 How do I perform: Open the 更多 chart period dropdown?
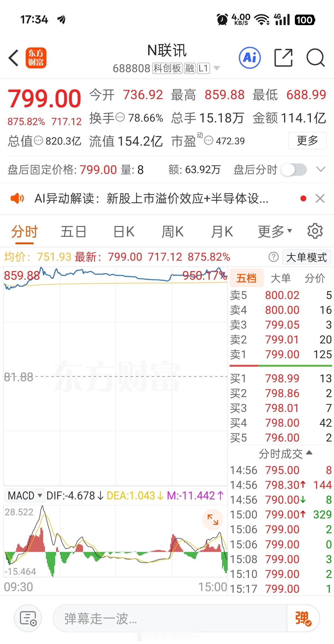coord(275,232)
